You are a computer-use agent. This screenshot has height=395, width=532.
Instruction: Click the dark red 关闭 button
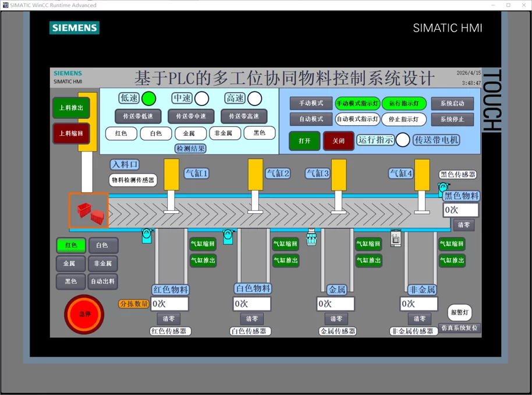339,141
